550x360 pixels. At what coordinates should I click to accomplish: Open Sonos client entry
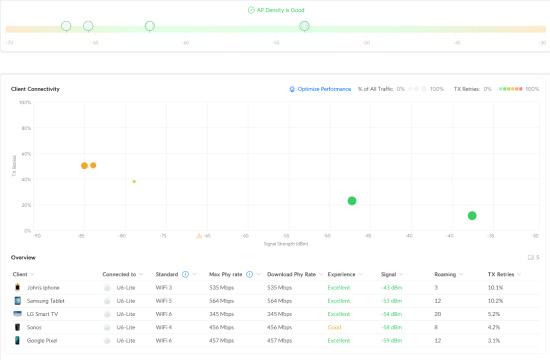(34, 327)
